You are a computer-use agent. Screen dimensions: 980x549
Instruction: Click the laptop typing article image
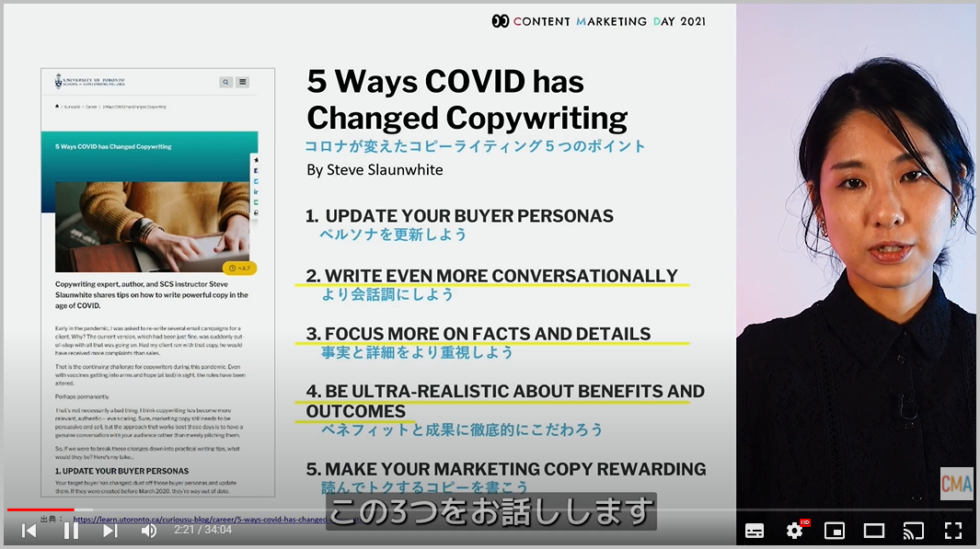click(x=152, y=225)
